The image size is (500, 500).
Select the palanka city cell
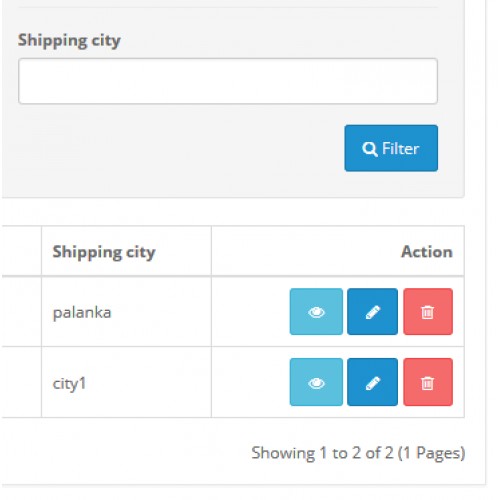(126, 312)
